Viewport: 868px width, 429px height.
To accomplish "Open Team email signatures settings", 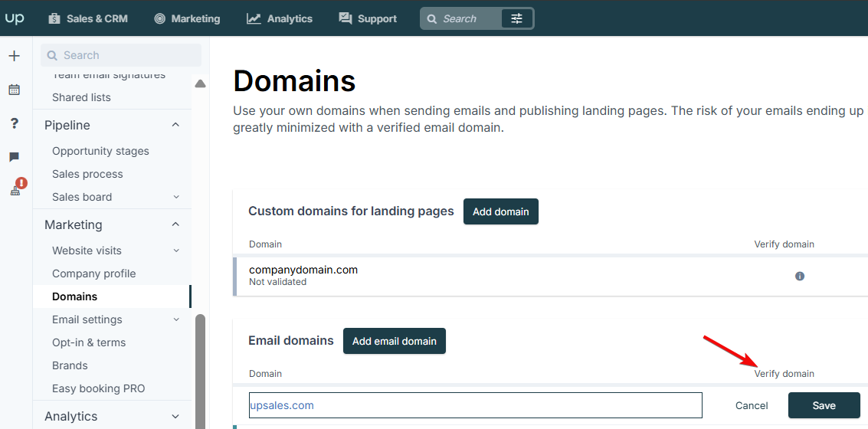I will pos(109,75).
